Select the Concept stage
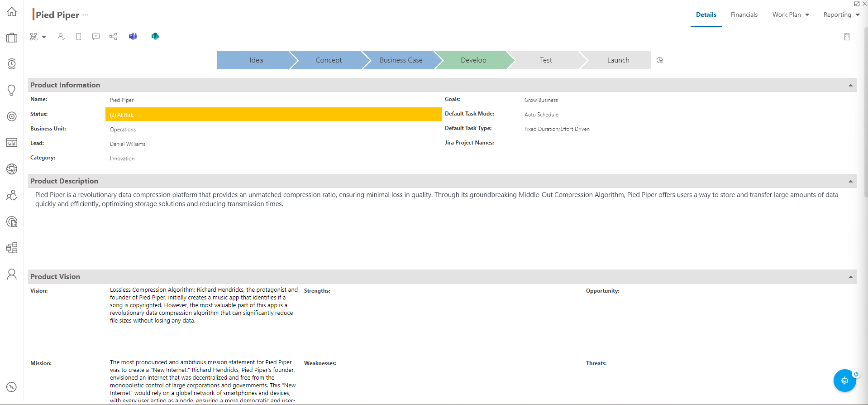Viewport: 868px width, 405px height. tap(329, 60)
